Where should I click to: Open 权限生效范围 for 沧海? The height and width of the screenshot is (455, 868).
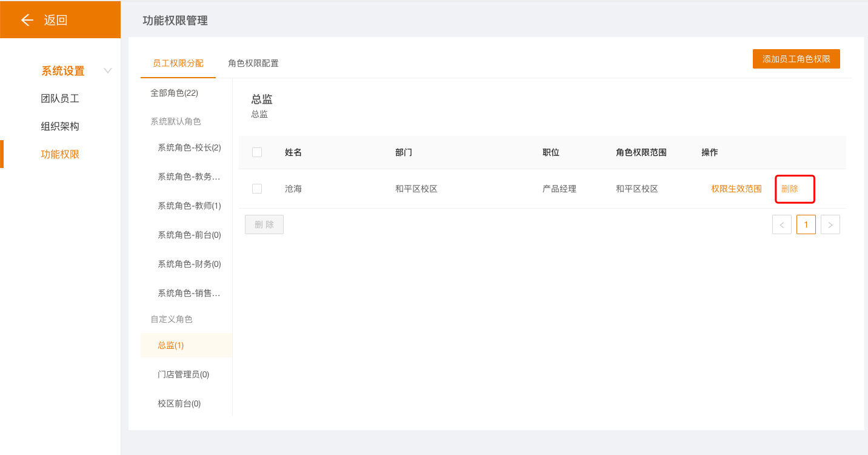point(736,189)
